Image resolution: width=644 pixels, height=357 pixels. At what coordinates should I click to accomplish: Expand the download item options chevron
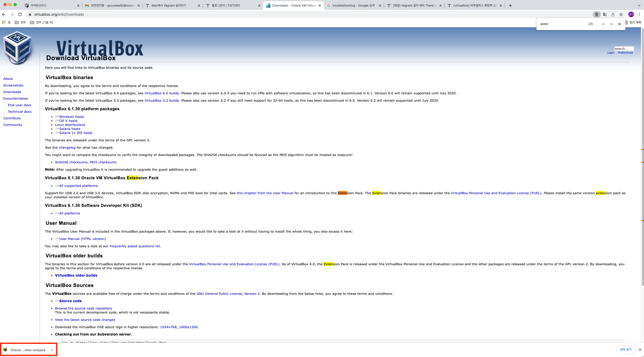pyautogui.click(x=52, y=350)
